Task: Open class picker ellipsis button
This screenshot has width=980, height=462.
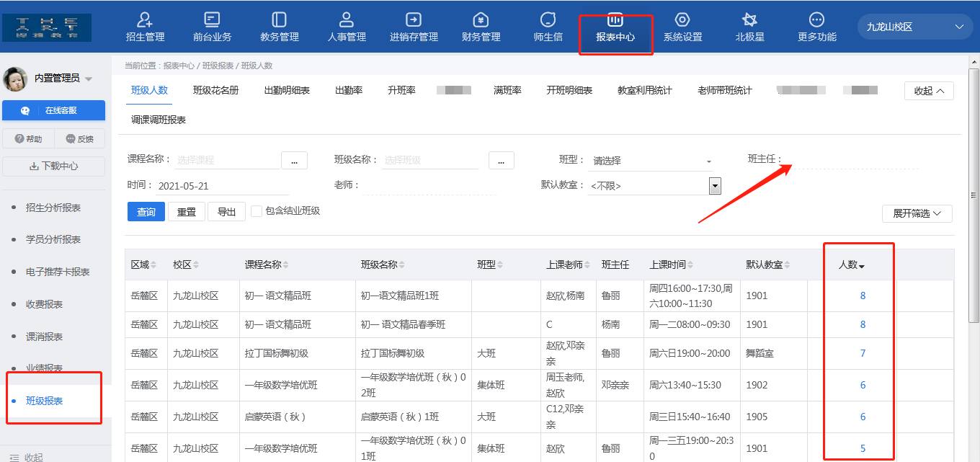Action: pyautogui.click(x=501, y=160)
